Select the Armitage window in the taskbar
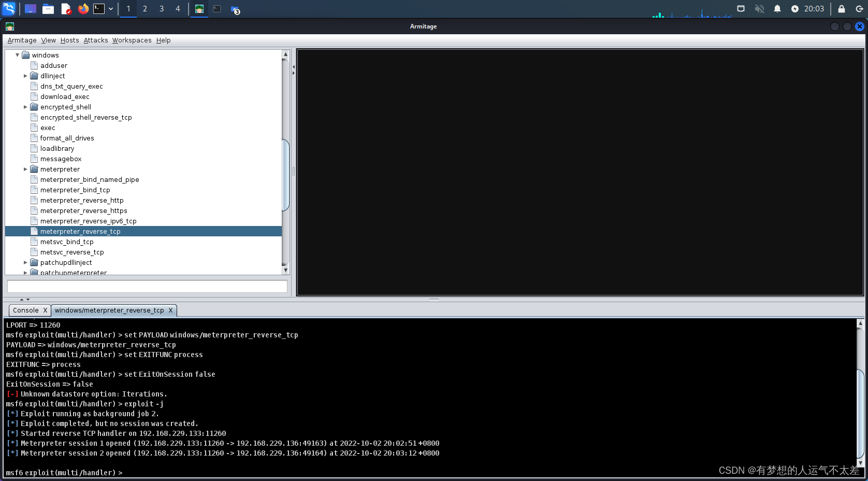Image resolution: width=868 pixels, height=481 pixels. 199,9
